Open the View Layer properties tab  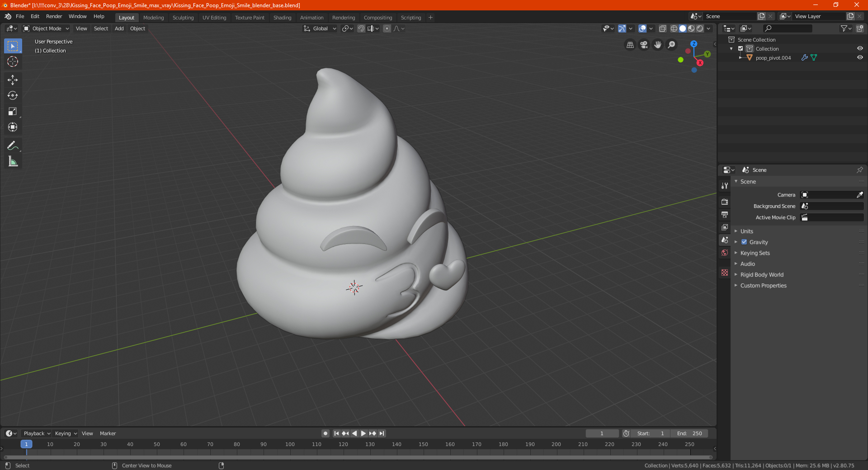tap(725, 227)
